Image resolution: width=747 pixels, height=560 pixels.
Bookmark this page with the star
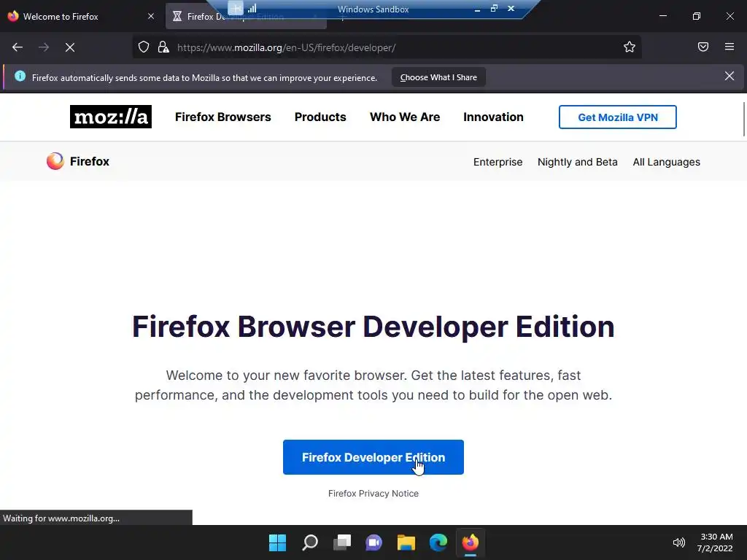630,47
